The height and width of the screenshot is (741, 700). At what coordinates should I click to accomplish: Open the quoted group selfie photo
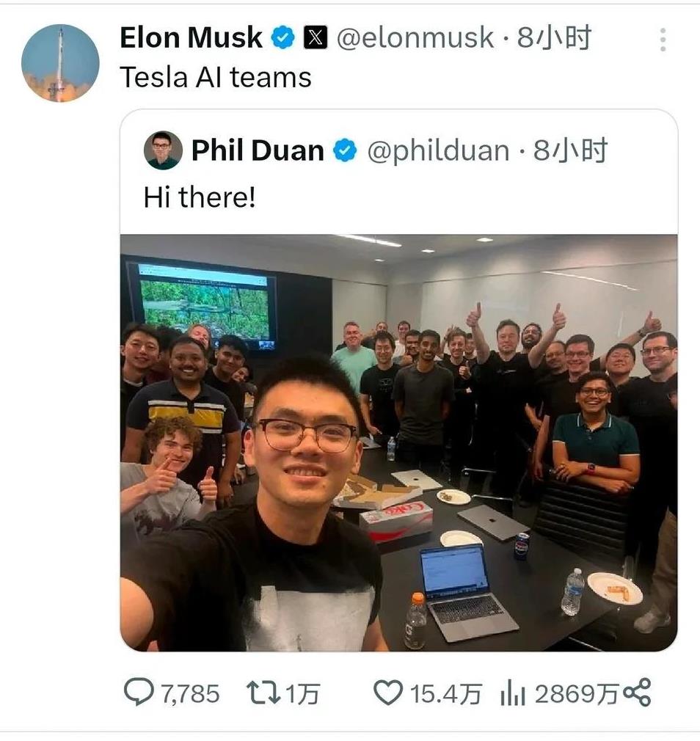tap(399, 443)
